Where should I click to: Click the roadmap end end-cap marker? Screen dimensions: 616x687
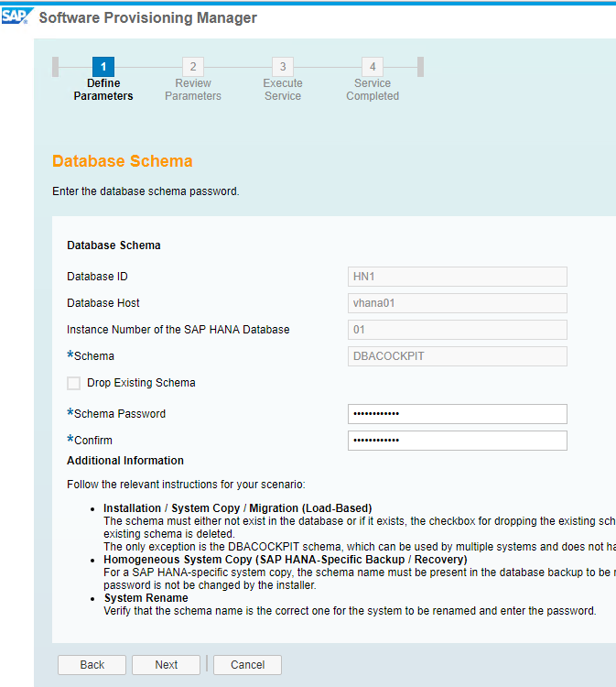420,67
